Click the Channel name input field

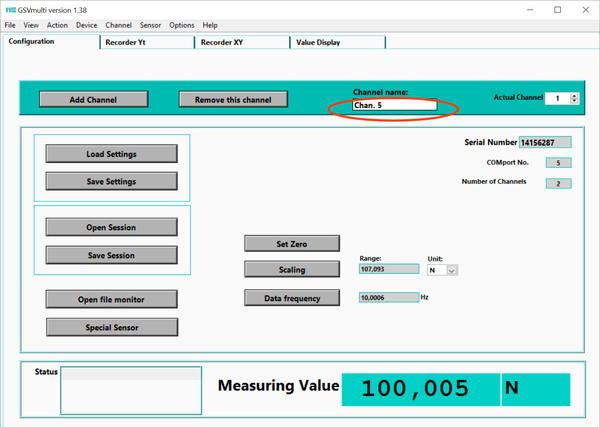click(394, 105)
